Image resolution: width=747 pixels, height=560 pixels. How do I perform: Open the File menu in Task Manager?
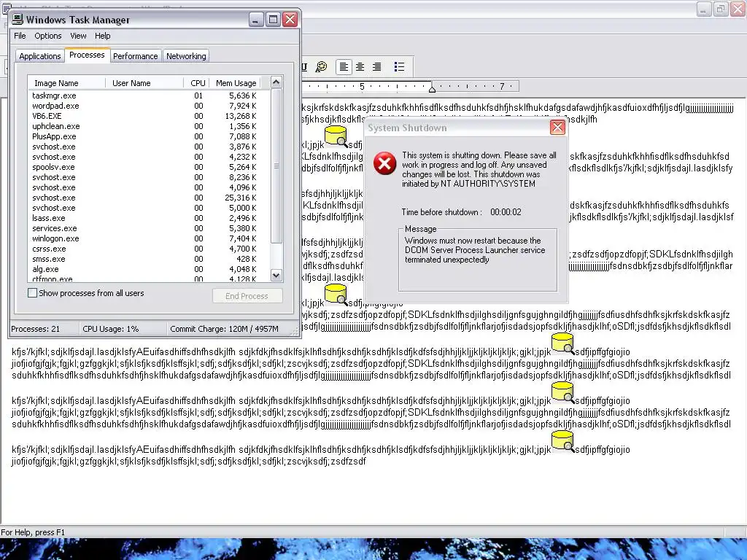tap(20, 36)
